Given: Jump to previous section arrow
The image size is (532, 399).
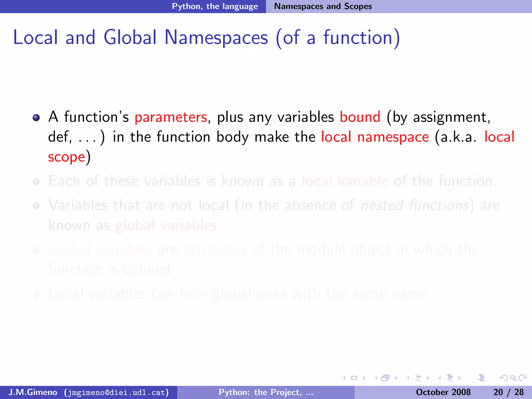Looking at the screenshot, I should click(440, 378).
